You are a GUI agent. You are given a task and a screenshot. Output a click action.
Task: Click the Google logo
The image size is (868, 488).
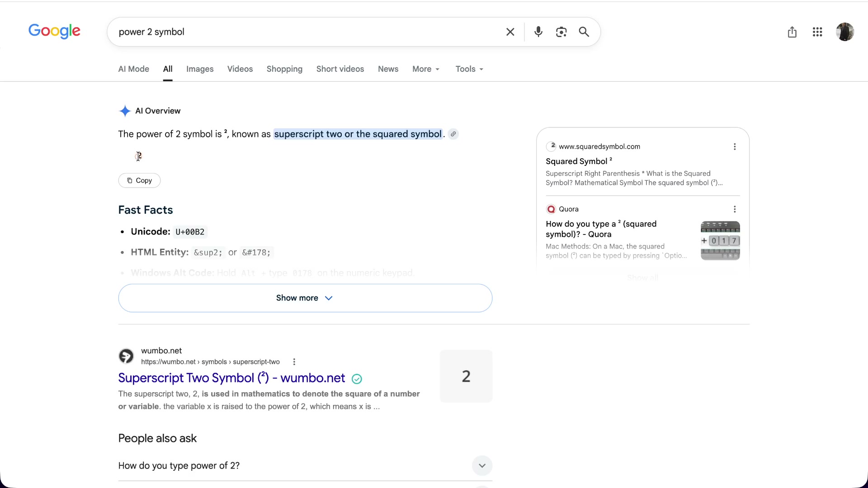(x=54, y=31)
